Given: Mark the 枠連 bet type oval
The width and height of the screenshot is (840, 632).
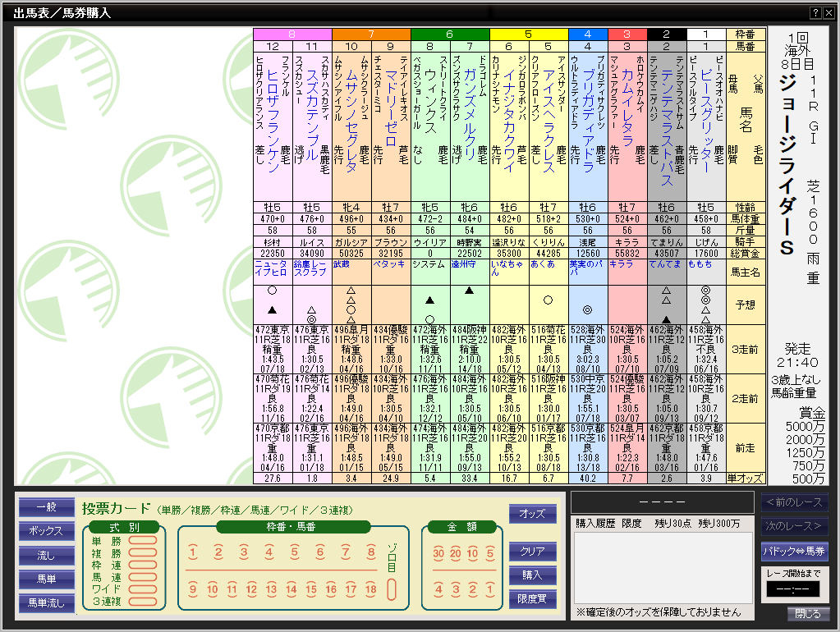Looking at the screenshot, I should (143, 565).
